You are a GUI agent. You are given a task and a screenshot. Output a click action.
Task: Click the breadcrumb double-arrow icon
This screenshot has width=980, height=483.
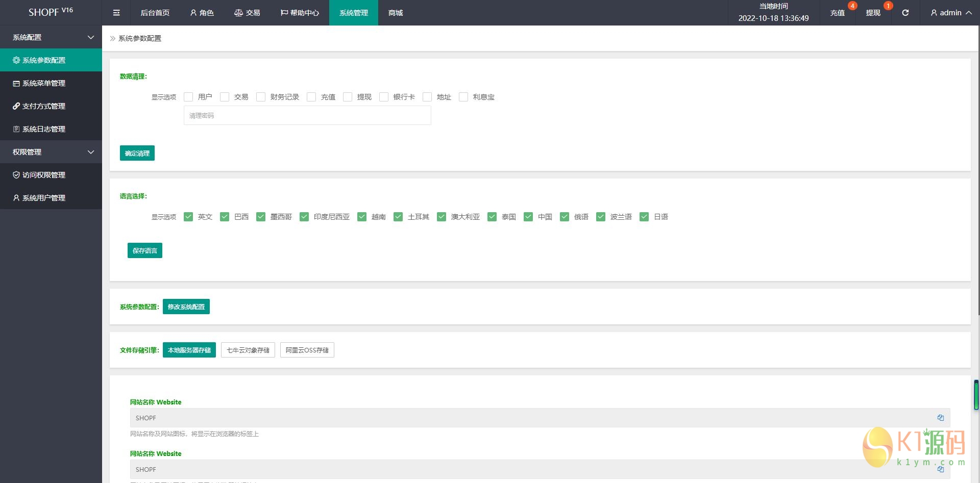click(x=113, y=38)
